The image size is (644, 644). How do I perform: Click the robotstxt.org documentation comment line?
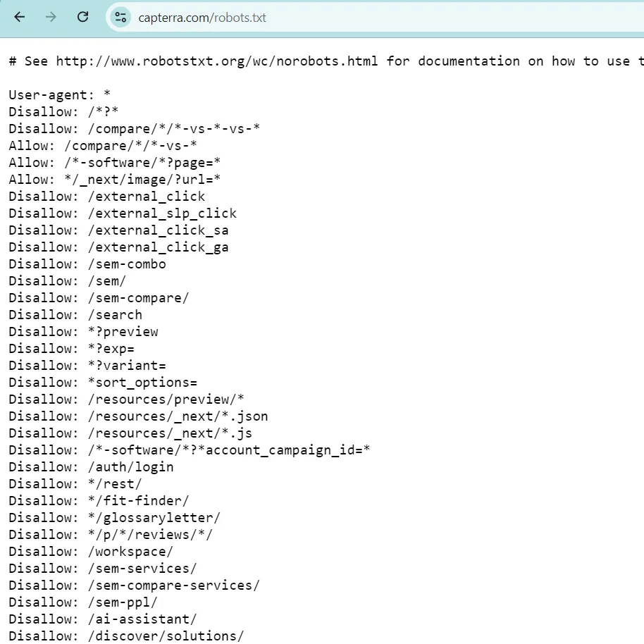pyautogui.click(x=326, y=61)
